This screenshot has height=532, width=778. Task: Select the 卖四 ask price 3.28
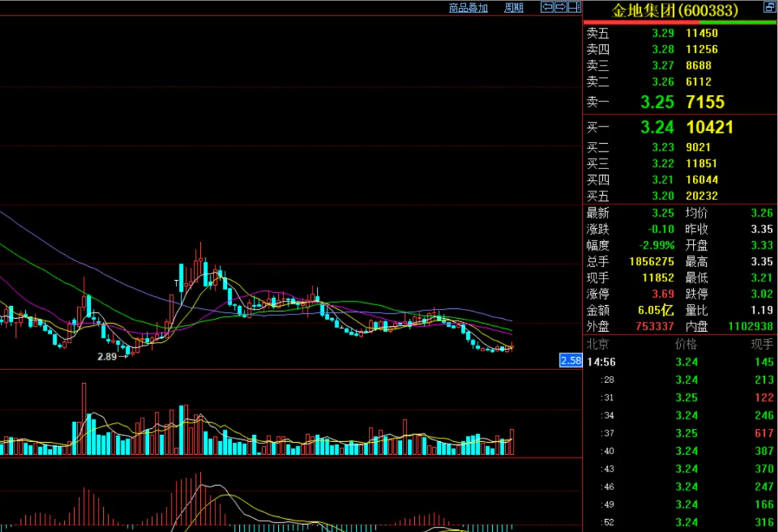663,50
